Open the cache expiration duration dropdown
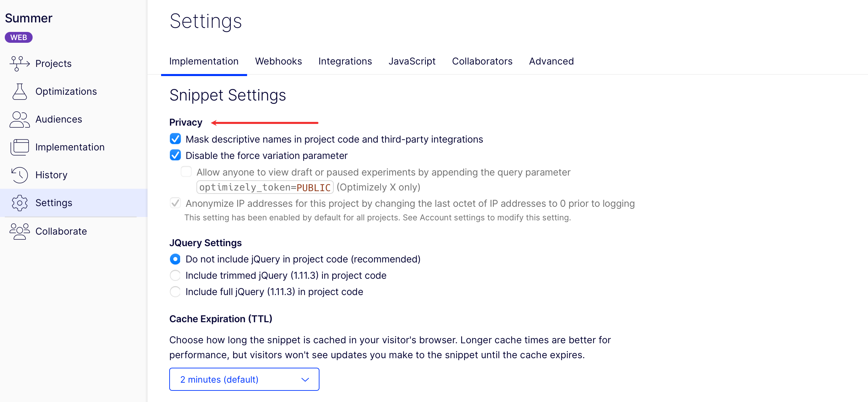The width and height of the screenshot is (868, 402). [x=244, y=379]
